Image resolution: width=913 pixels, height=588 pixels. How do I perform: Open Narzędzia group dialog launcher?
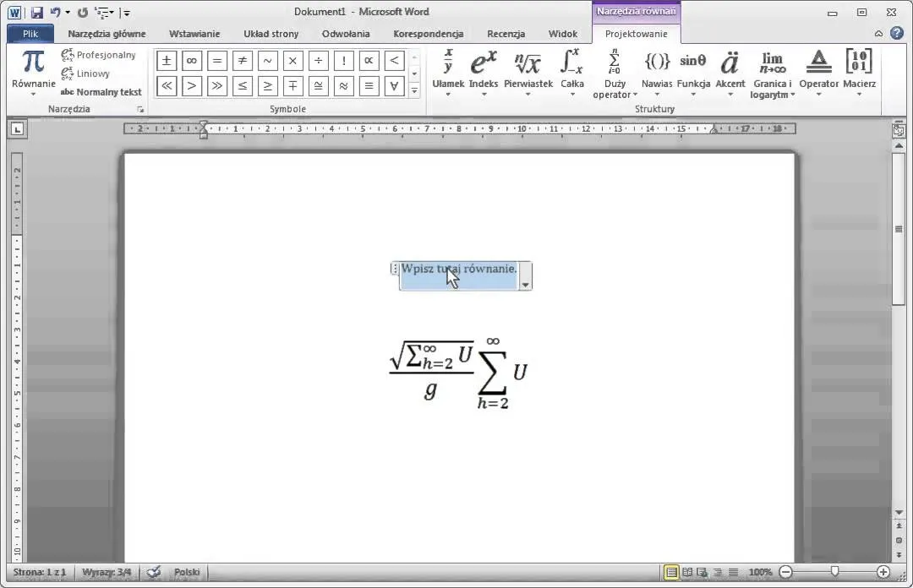click(139, 109)
